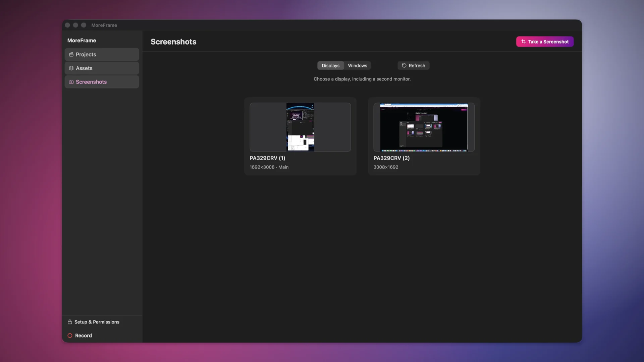
Task: Click the Refresh button
Action: 413,66
